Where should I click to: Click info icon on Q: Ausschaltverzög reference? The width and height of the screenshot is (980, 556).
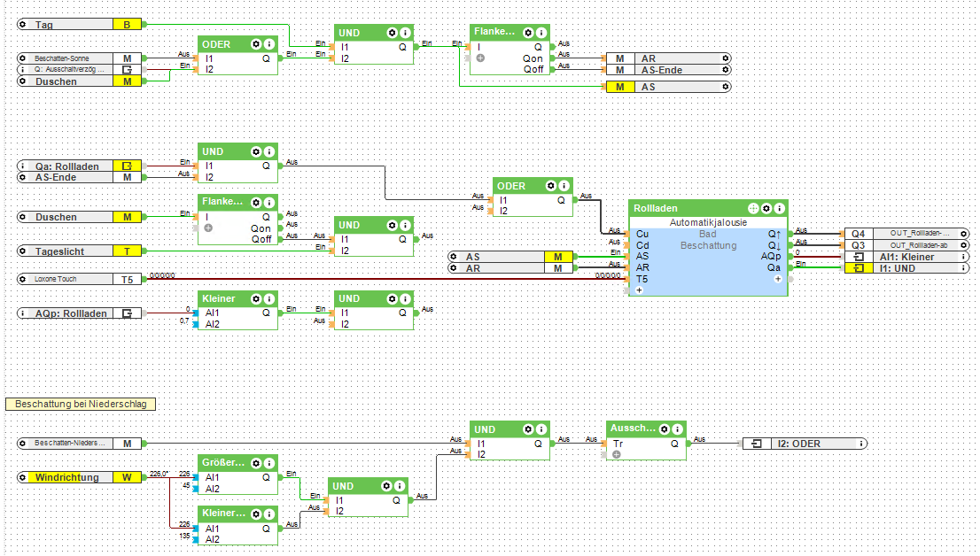(22, 69)
